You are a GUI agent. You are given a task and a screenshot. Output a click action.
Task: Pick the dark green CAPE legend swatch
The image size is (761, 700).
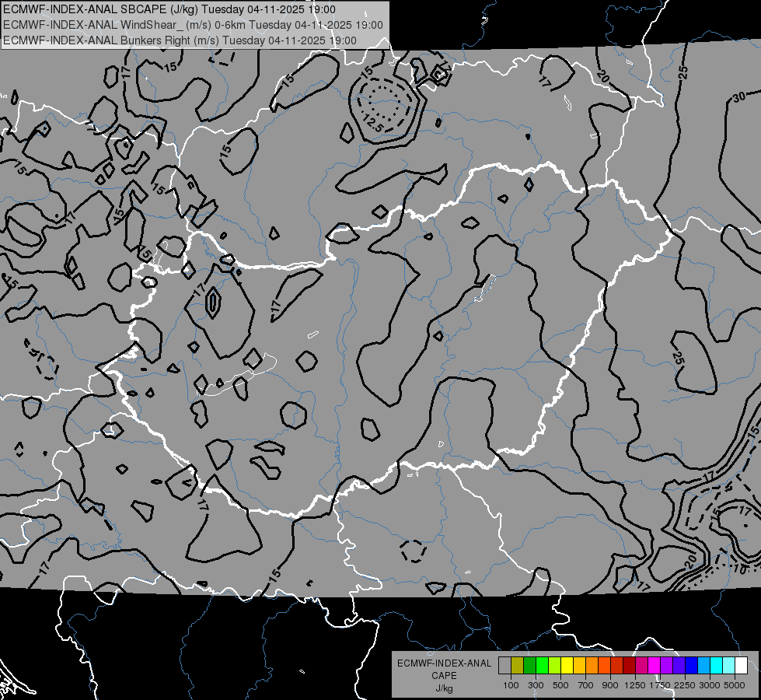(x=529, y=666)
